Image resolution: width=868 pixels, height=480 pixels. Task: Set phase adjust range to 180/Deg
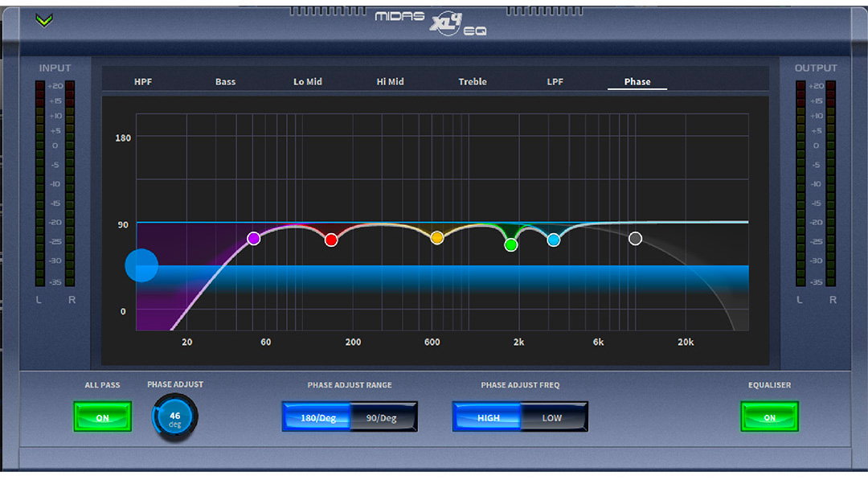[x=316, y=417]
